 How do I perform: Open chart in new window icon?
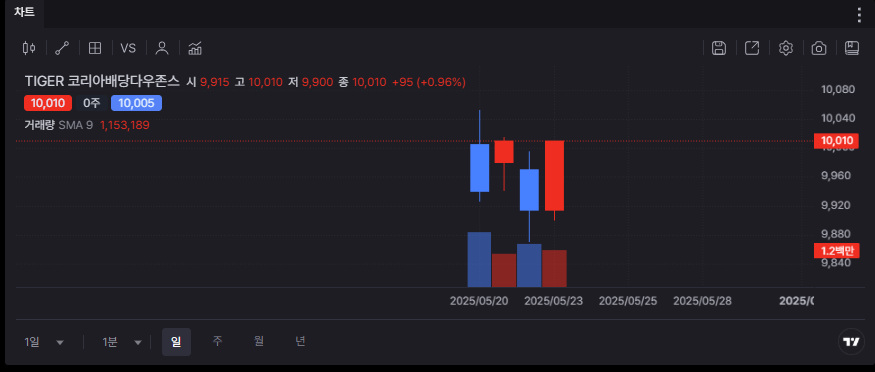pyautogui.click(x=752, y=48)
